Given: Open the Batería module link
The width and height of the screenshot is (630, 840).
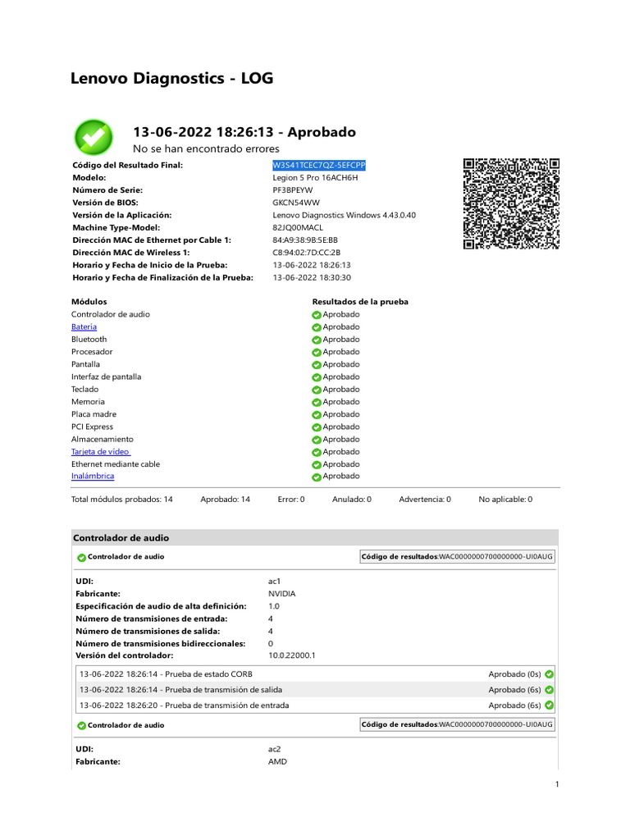Looking at the screenshot, I should [84, 326].
